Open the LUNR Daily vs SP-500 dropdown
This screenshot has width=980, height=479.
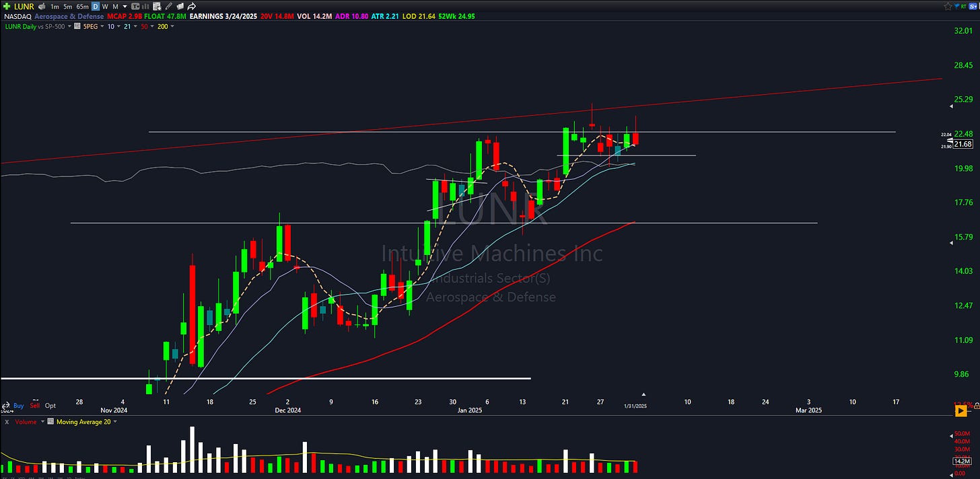69,26
